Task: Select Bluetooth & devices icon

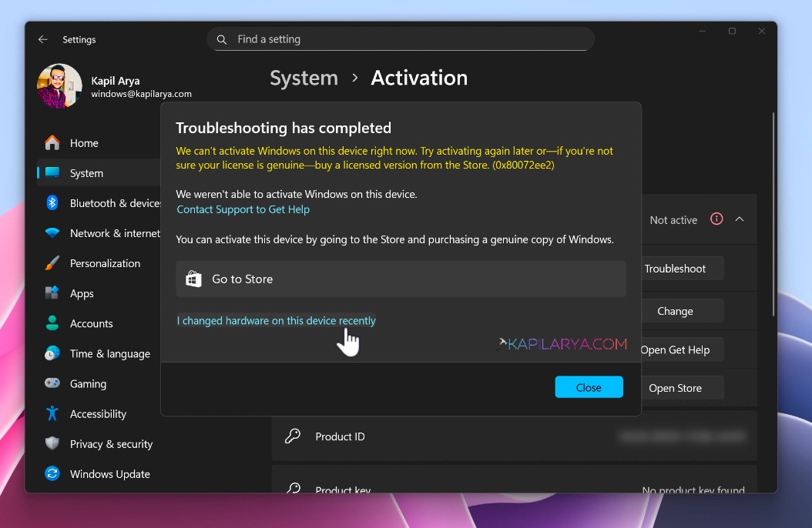Action: pos(52,203)
